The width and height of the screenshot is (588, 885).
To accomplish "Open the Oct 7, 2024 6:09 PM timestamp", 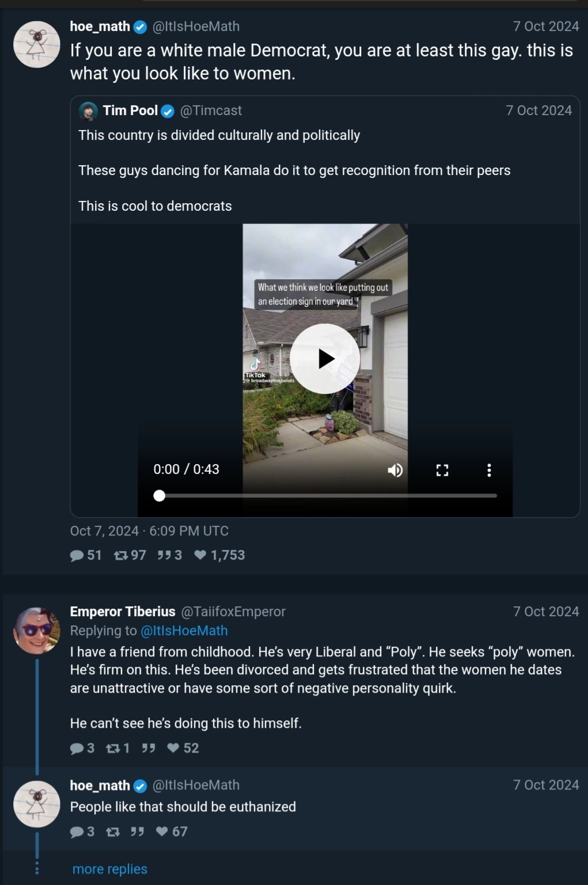I will coord(149,531).
